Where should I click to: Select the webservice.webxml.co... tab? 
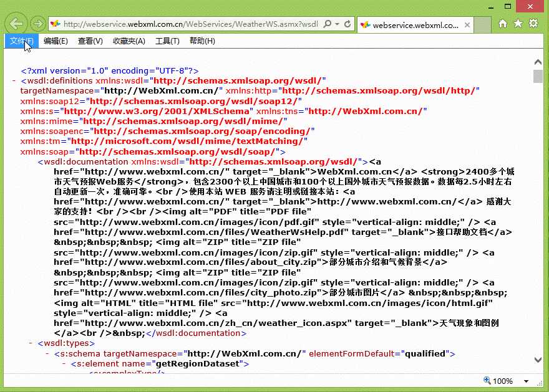[415, 25]
